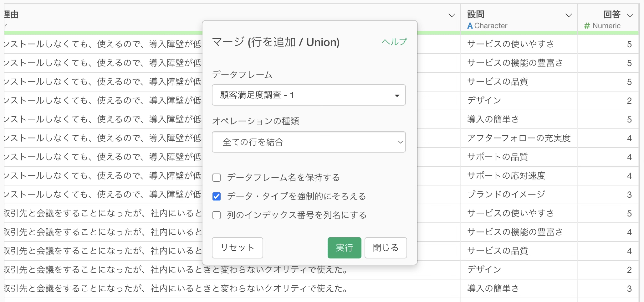Enable データフレーム名を保持する checkbox
Viewport: 644px width, 302px height.
(x=217, y=178)
